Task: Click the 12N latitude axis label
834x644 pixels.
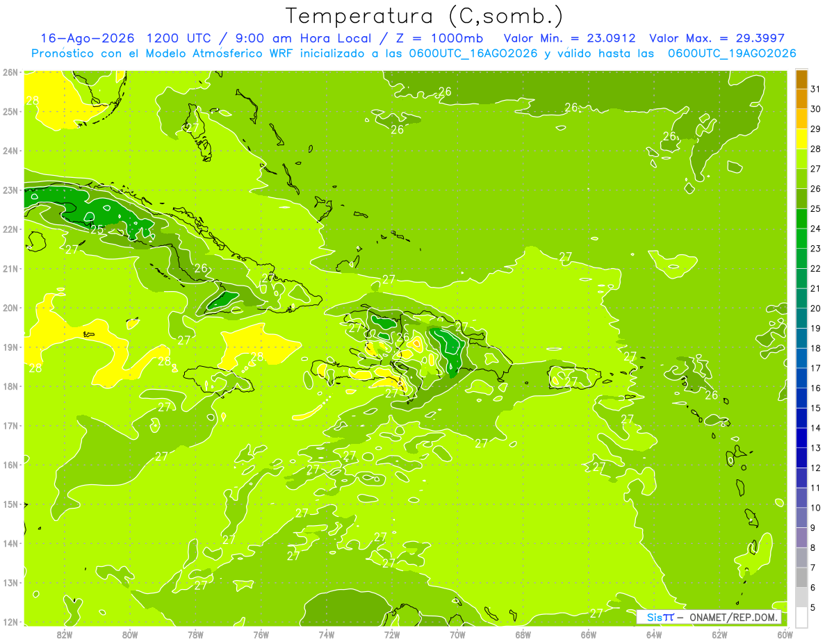Action: coord(10,621)
